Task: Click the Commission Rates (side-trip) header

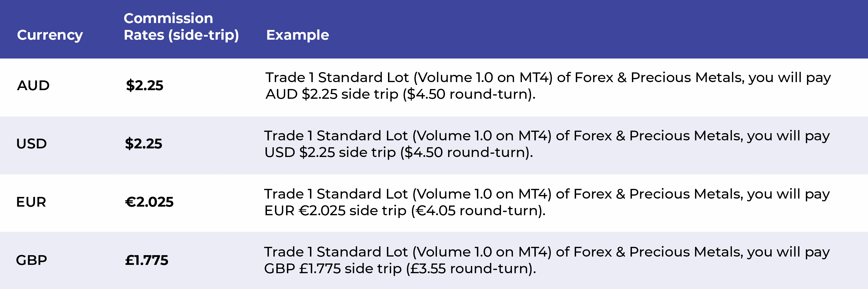Action: tap(181, 27)
